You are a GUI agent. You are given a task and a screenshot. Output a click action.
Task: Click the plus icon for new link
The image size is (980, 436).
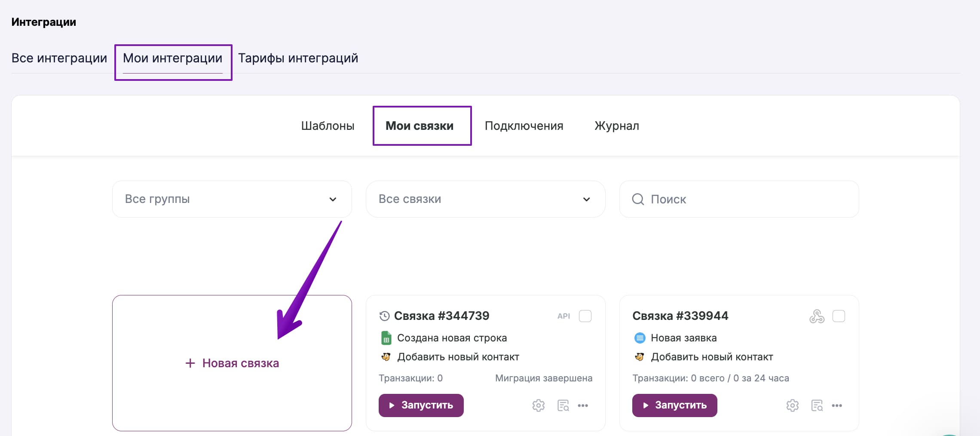pyautogui.click(x=190, y=363)
